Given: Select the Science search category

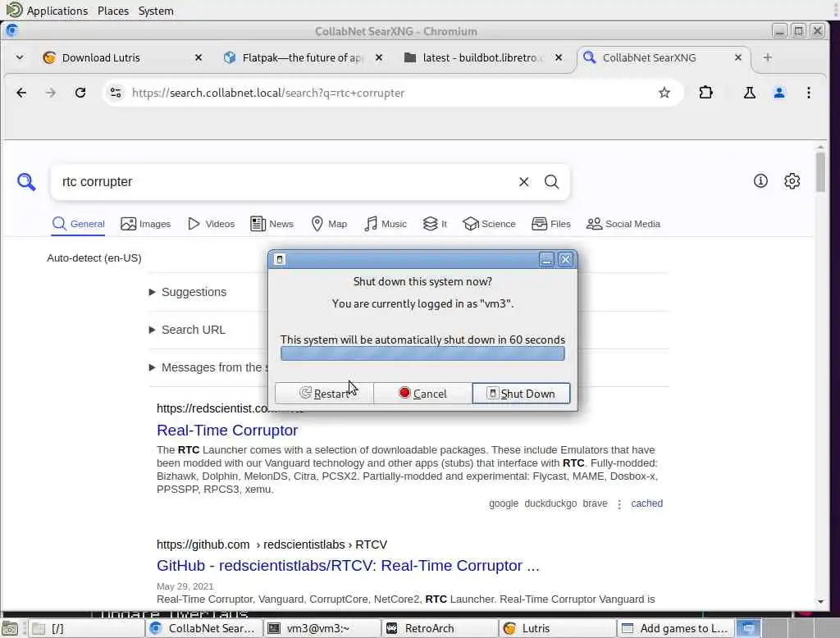Looking at the screenshot, I should point(489,224).
